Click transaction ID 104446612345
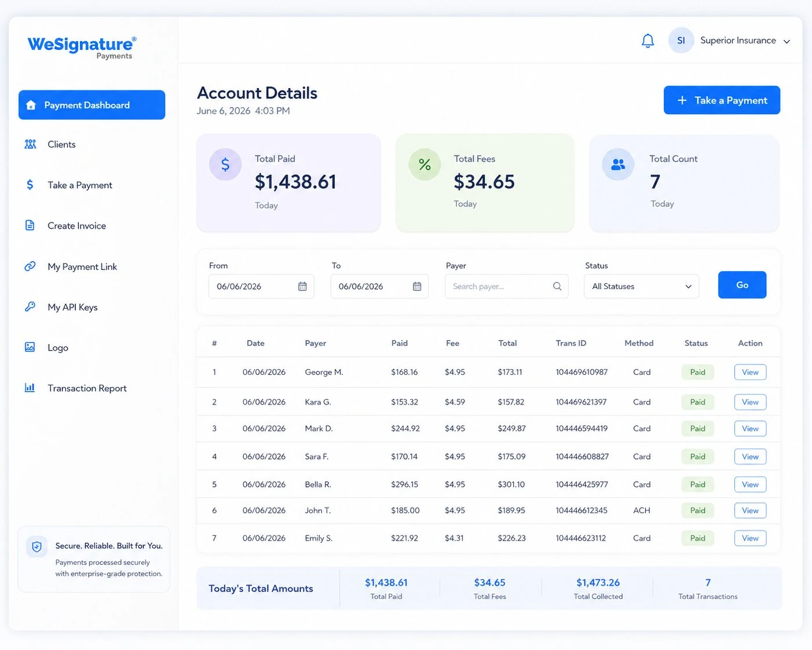This screenshot has width=812, height=650. tap(581, 510)
